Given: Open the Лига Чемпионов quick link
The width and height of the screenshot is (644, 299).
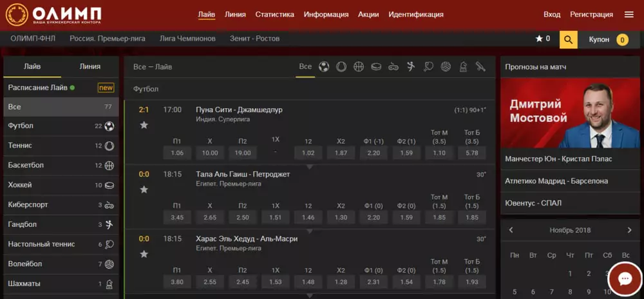Looking at the screenshot, I should tap(187, 39).
